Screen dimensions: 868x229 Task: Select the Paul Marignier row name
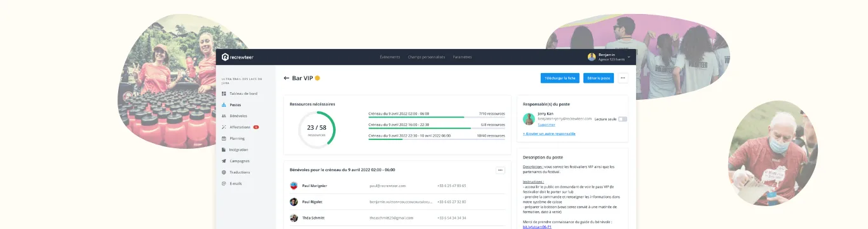coord(315,186)
